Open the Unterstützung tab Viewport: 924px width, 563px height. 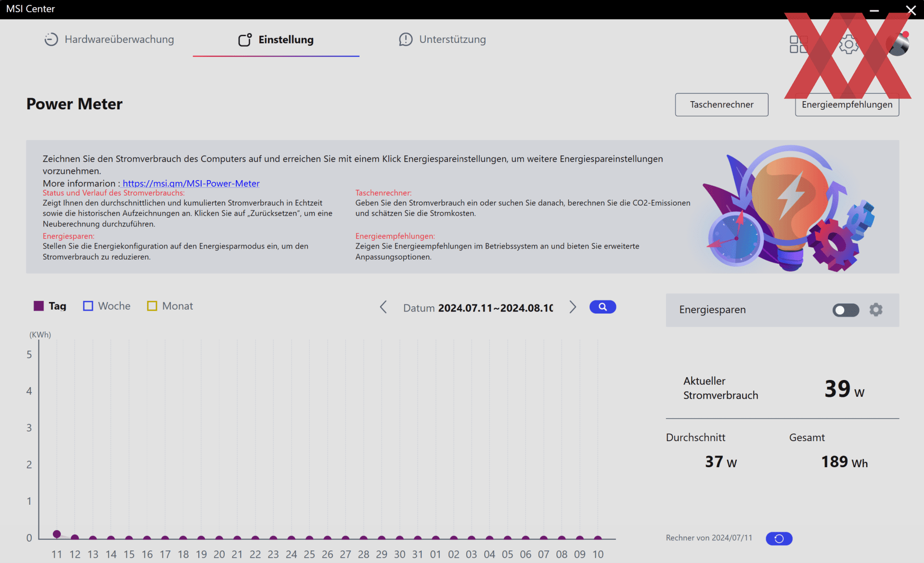pyautogui.click(x=442, y=39)
